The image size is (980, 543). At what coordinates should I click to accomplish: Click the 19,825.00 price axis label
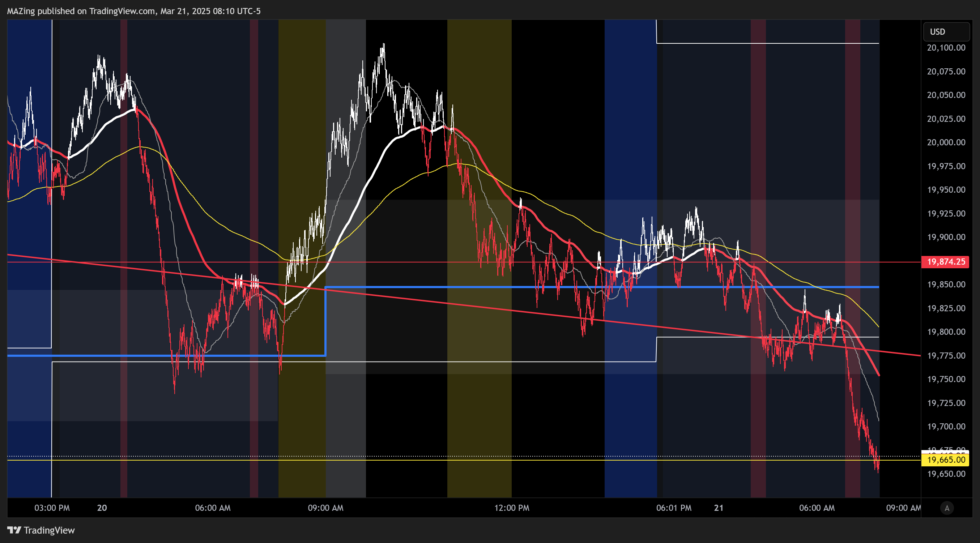[x=946, y=308]
